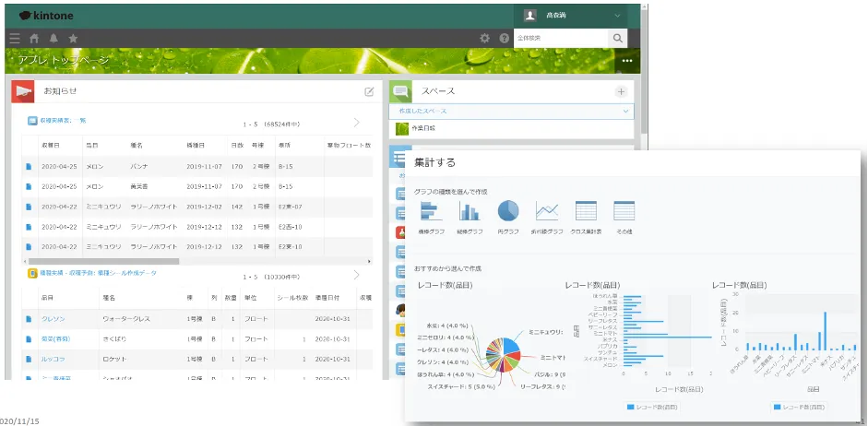Click the right arrow of the table scrollbar
This screenshot has height=426, width=868.
369,261
